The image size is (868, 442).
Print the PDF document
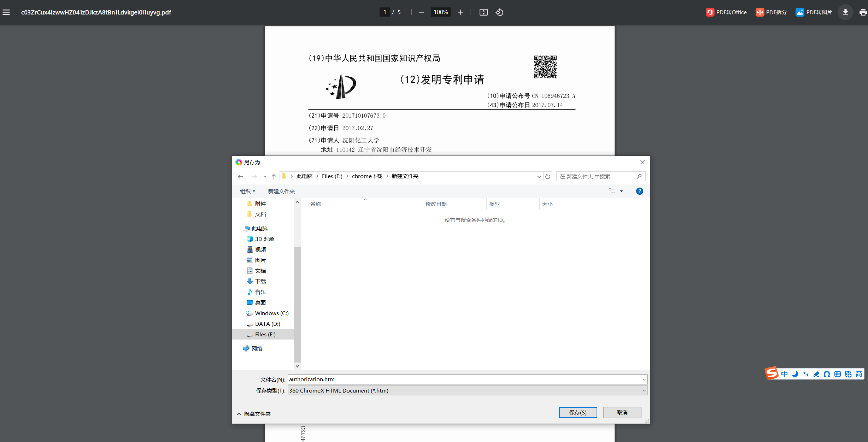(x=863, y=12)
